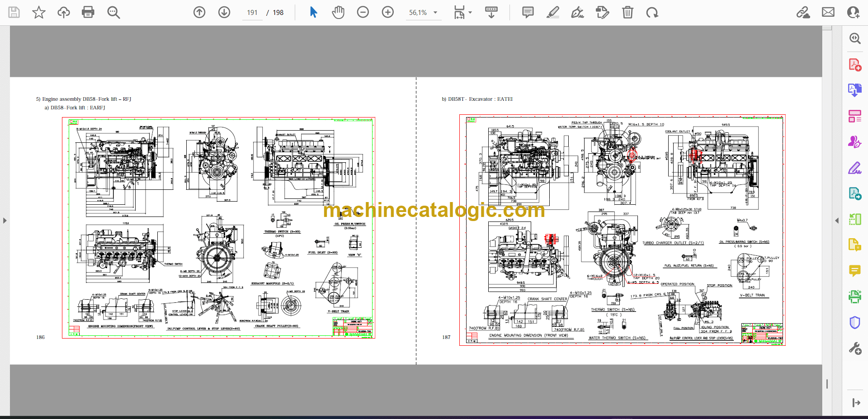868x419 pixels.
Task: Select the Highlight text tool
Action: (552, 12)
